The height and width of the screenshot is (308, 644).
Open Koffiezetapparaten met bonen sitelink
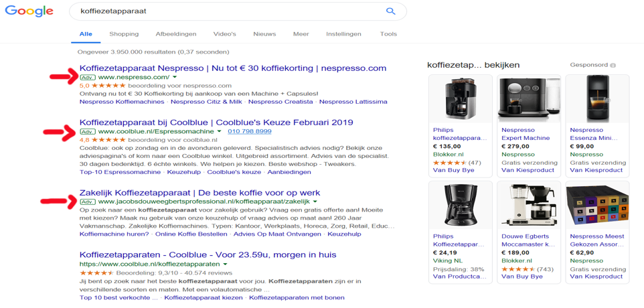pyautogui.click(x=297, y=297)
